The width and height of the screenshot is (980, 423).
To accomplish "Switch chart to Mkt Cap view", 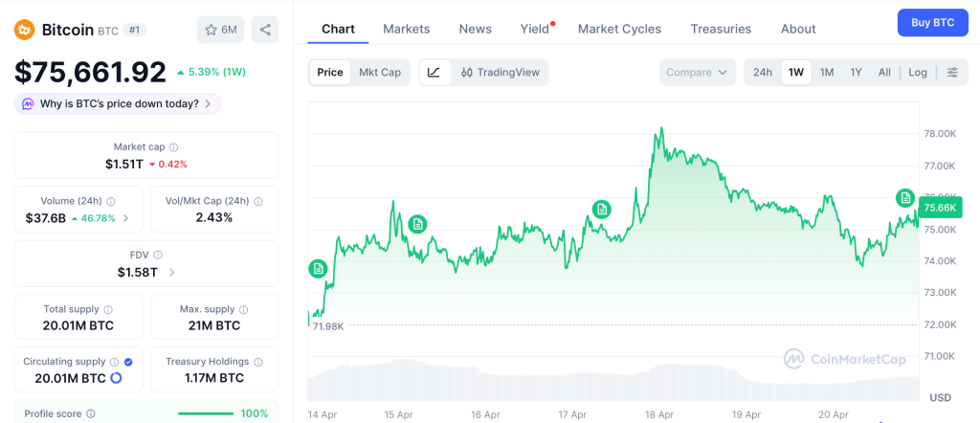I will (380, 72).
